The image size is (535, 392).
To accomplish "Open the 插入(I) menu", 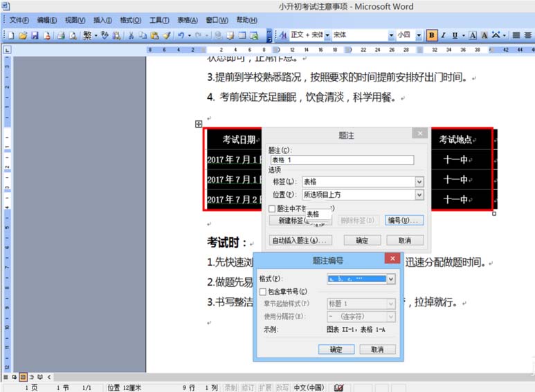I will click(x=102, y=20).
